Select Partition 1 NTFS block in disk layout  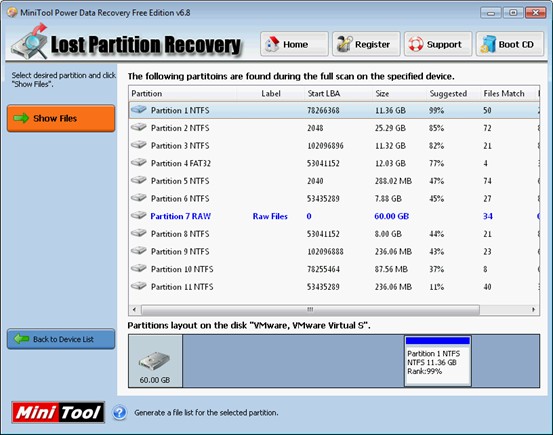[438, 361]
